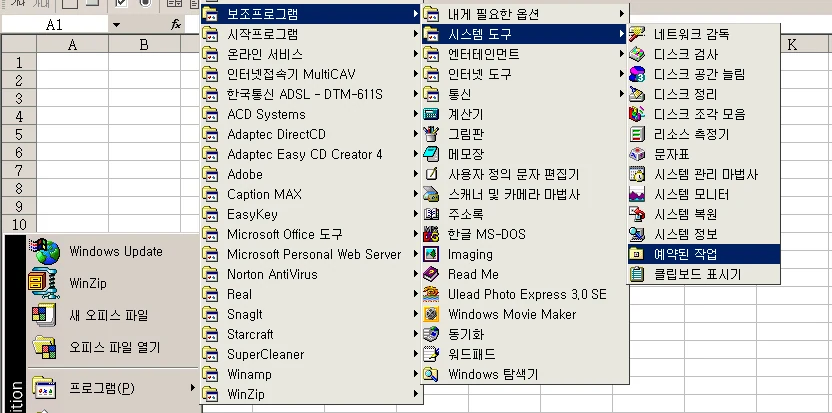Choose 새 오피스 파일 in Start menu

coord(114,315)
